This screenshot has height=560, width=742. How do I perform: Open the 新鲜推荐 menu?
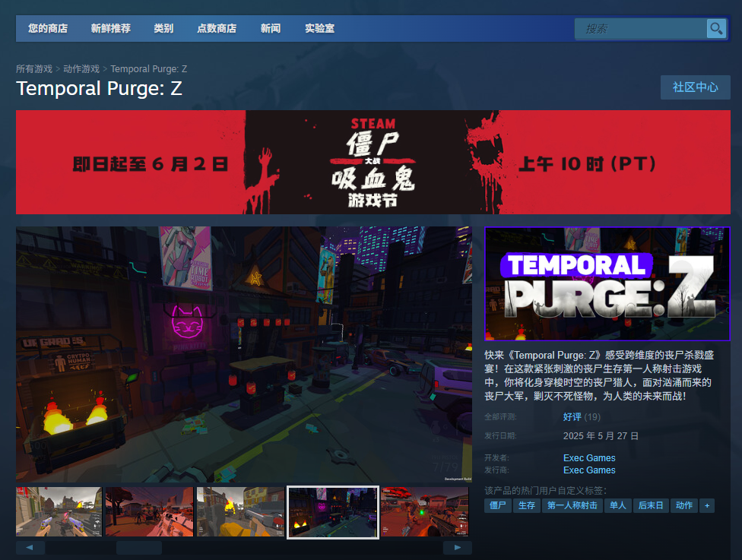click(x=112, y=28)
